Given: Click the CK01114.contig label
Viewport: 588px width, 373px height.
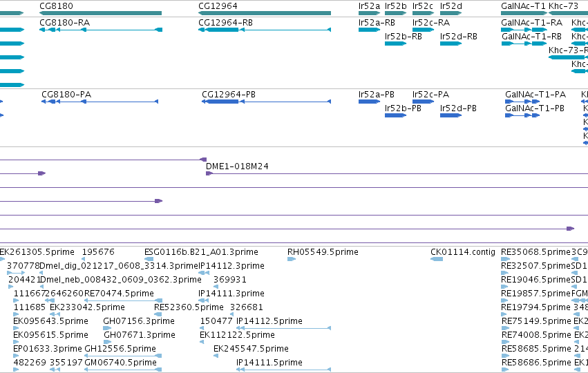Looking at the screenshot, I should 463,252.
